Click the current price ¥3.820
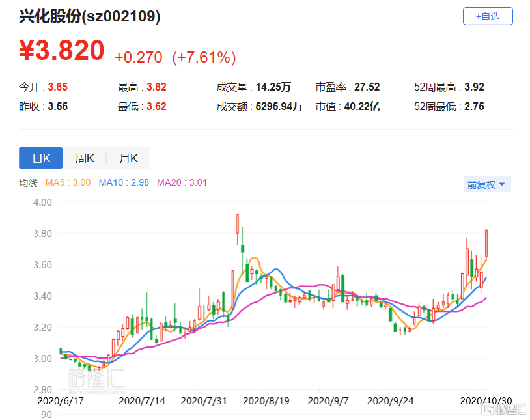530x420 pixels. [x=61, y=50]
